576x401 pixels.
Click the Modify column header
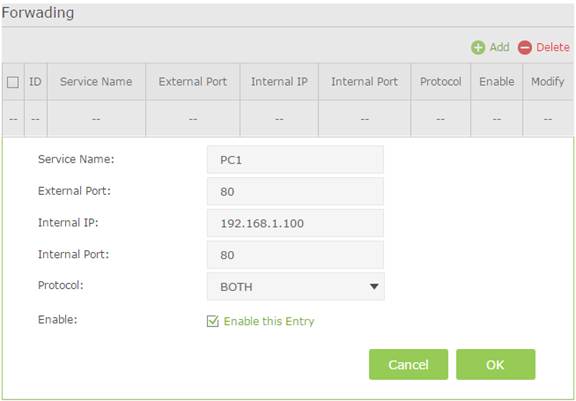[x=548, y=82]
